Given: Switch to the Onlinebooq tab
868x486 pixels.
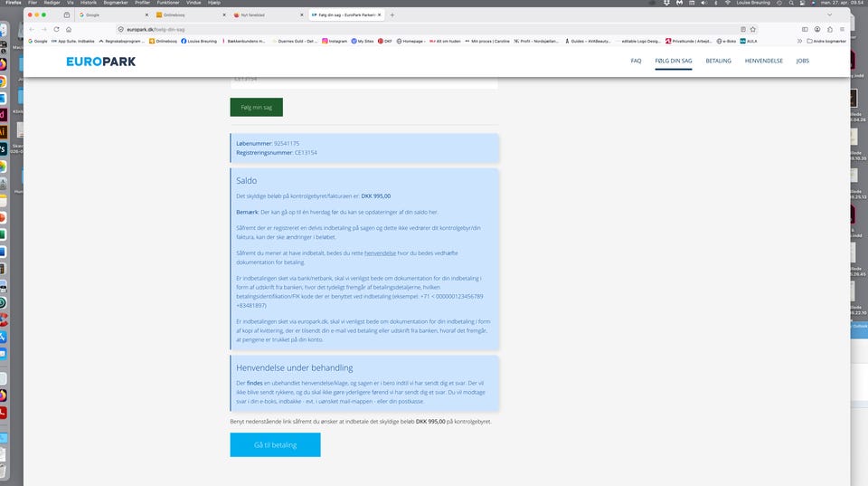Looking at the screenshot, I should [x=191, y=15].
